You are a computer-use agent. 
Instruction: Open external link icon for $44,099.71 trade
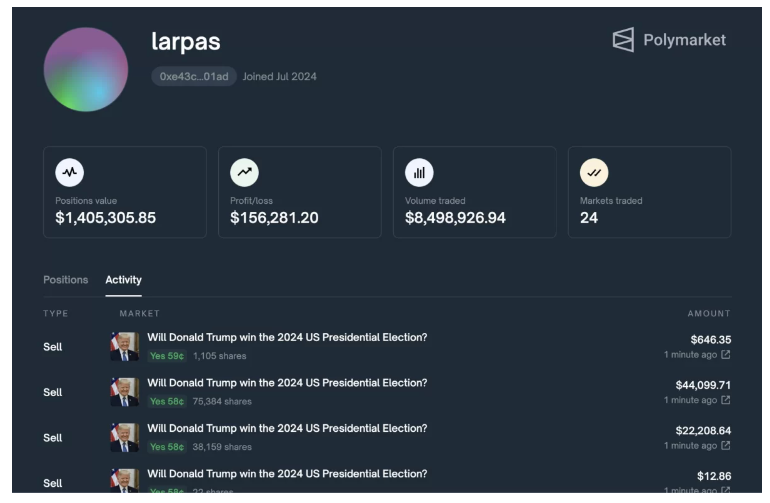[726, 400]
